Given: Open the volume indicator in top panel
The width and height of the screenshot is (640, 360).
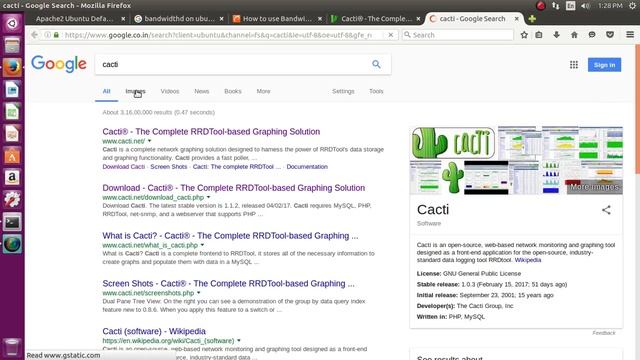Looking at the screenshot, I should click(585, 6).
